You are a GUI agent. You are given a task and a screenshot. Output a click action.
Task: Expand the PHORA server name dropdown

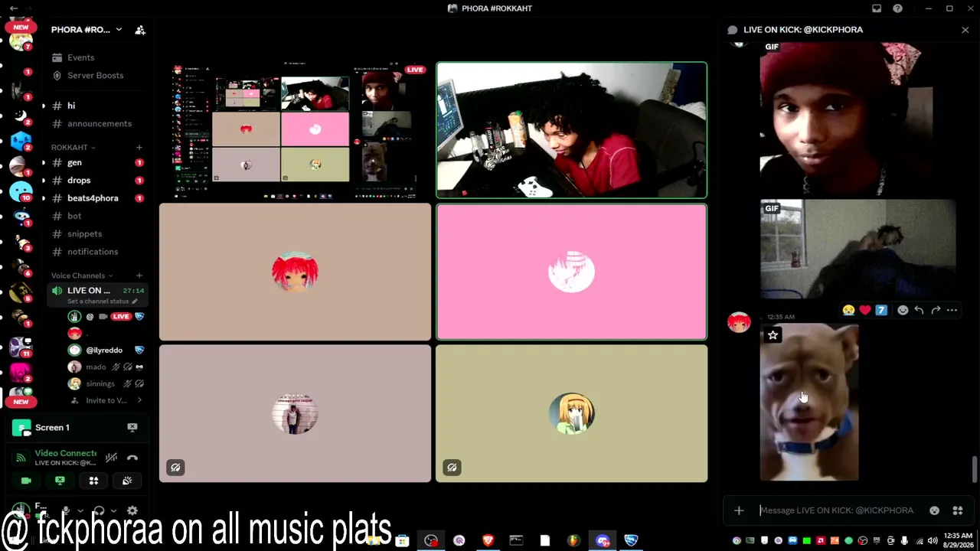pyautogui.click(x=119, y=30)
